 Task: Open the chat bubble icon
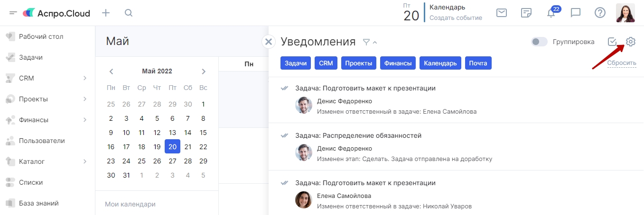point(576,13)
